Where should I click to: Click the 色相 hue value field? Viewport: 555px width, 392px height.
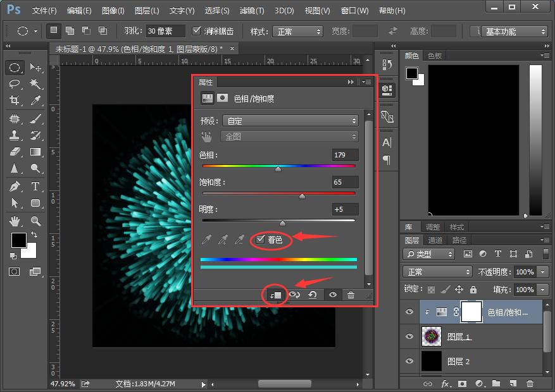coord(345,155)
